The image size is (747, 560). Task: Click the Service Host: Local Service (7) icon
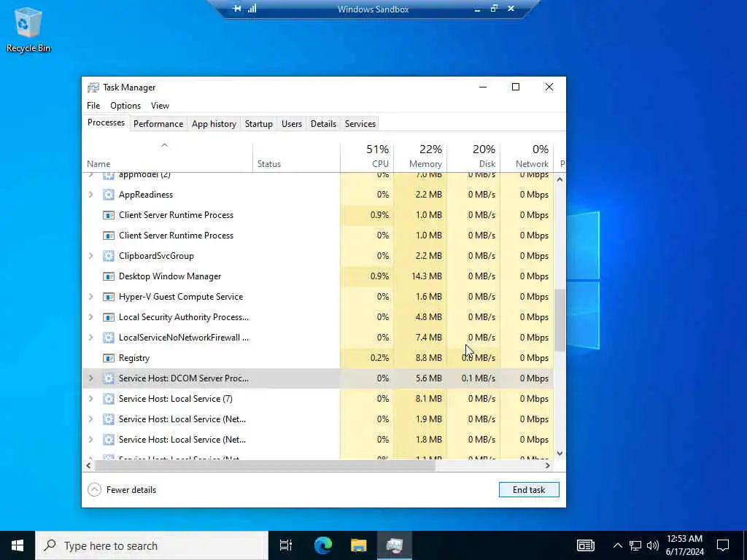click(x=109, y=399)
